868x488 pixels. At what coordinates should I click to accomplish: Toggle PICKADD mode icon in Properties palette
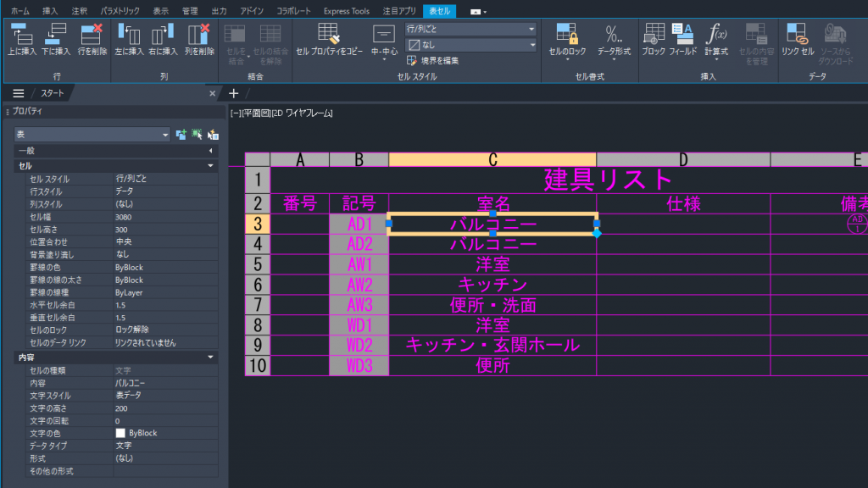[x=181, y=134]
